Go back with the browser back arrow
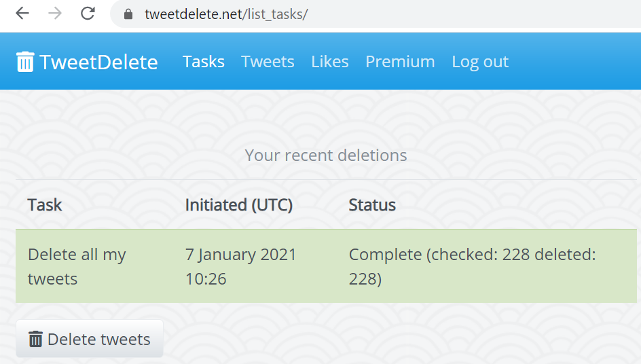The image size is (641, 364). [x=22, y=14]
